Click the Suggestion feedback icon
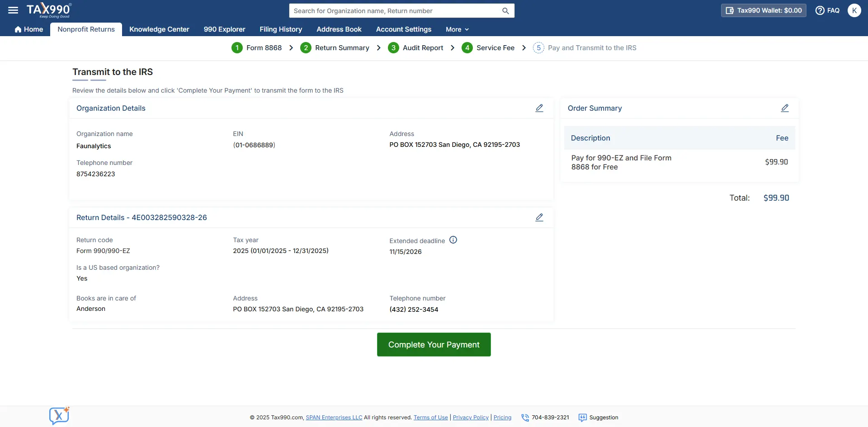 click(583, 418)
